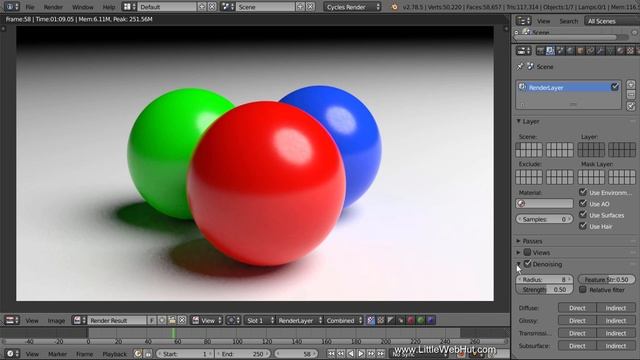Toggle Glossy Indirect denoising pass
This screenshot has width=640, height=360.
click(616, 321)
